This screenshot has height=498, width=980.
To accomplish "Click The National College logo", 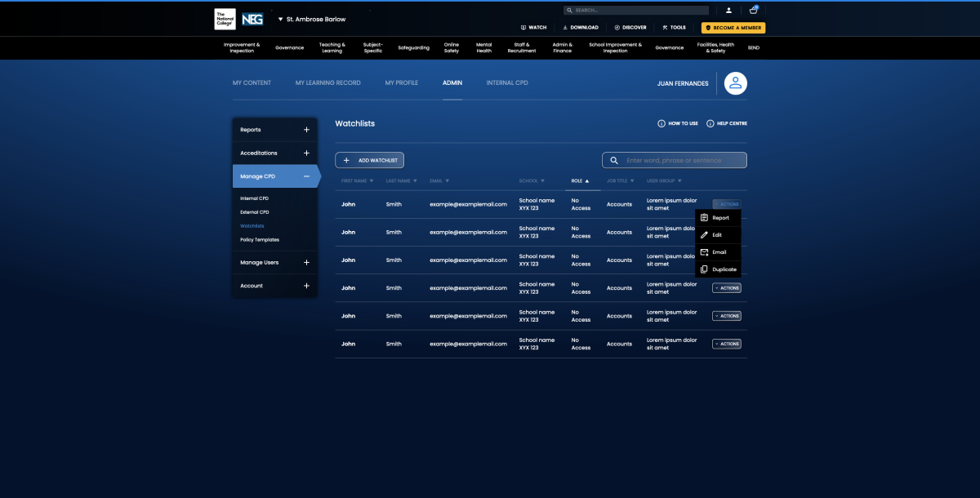I will [225, 19].
